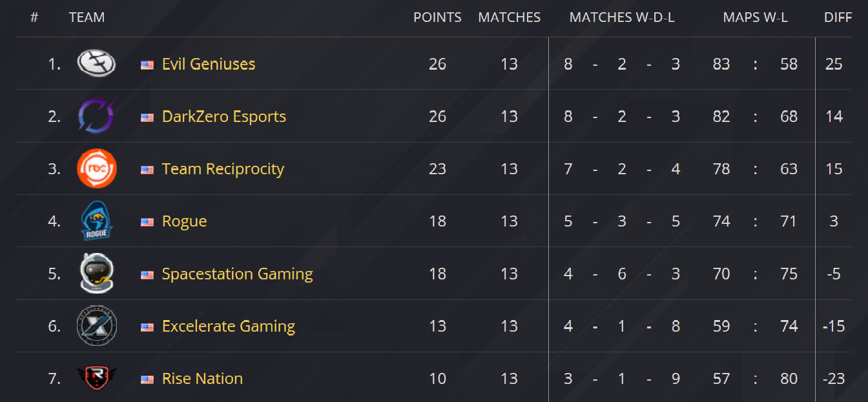Click the US flag beside Rogue
The height and width of the screenshot is (402, 868).
(x=147, y=222)
